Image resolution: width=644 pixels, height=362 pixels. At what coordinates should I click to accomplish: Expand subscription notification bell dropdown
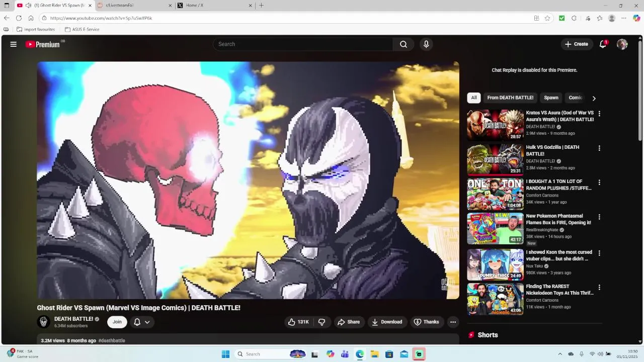[x=142, y=322]
